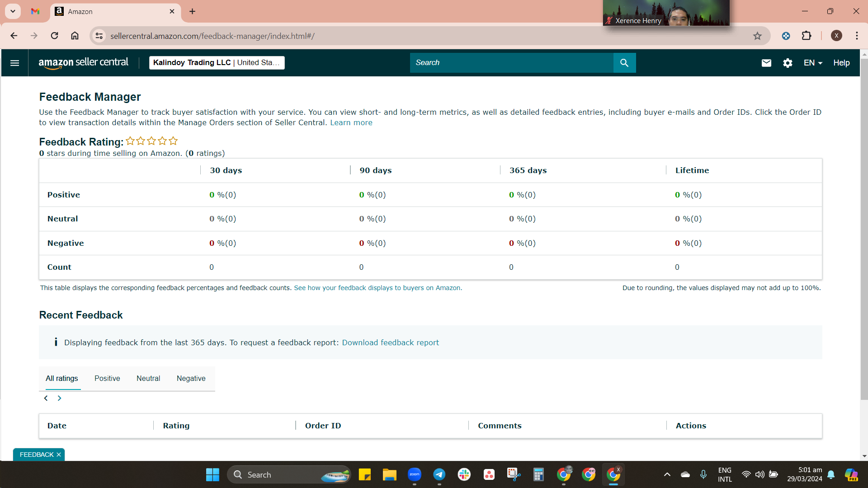Image resolution: width=868 pixels, height=488 pixels.
Task: Click the 365 days Count value
Action: [x=511, y=267]
